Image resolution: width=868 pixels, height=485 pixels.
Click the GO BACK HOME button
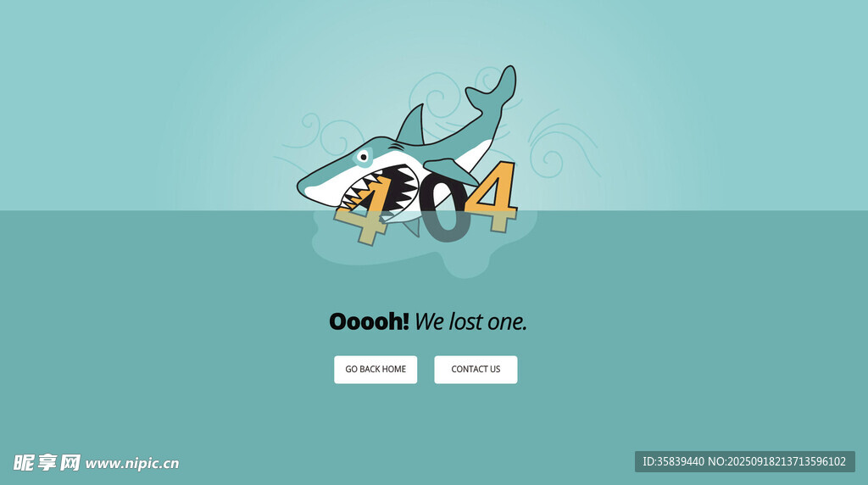tap(376, 370)
